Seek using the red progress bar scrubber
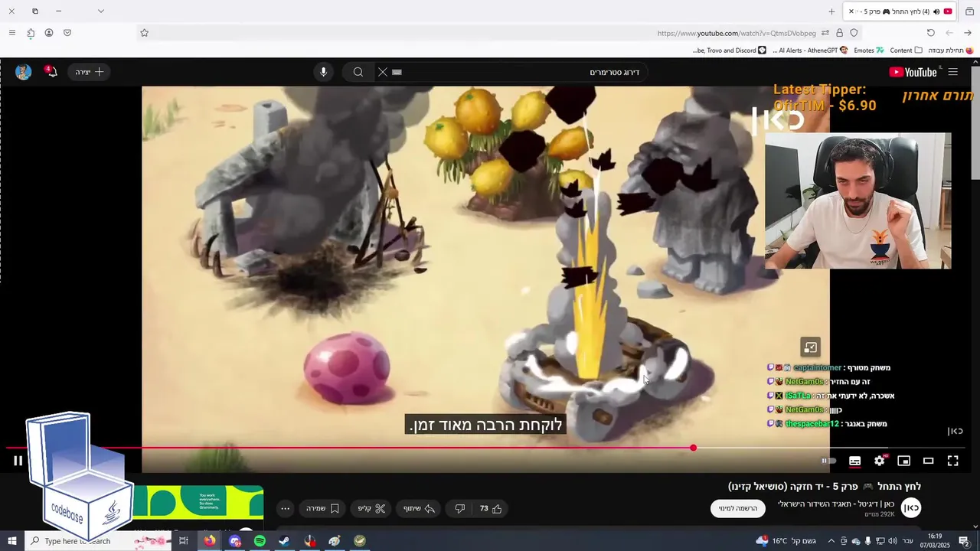980x551 pixels. click(x=693, y=448)
